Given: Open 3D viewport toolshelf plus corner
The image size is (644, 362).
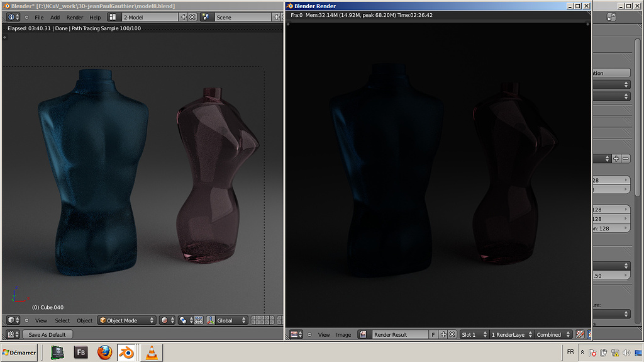Looking at the screenshot, I should click(x=5, y=37).
